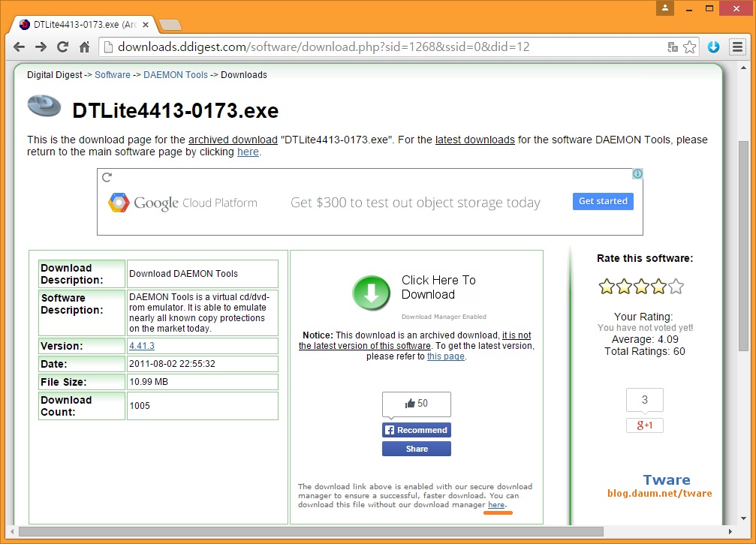Open version 4.41.3 link
756x544 pixels.
142,346
